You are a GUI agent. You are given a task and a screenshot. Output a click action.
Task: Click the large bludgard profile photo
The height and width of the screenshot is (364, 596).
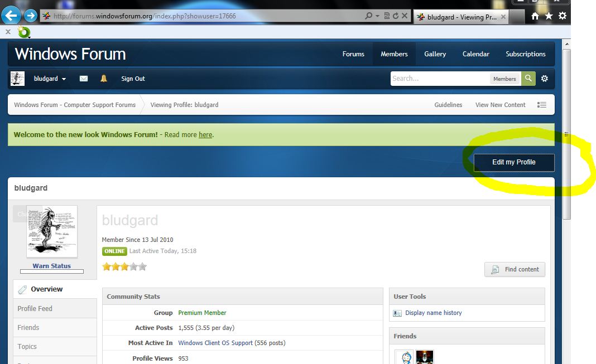[52, 231]
